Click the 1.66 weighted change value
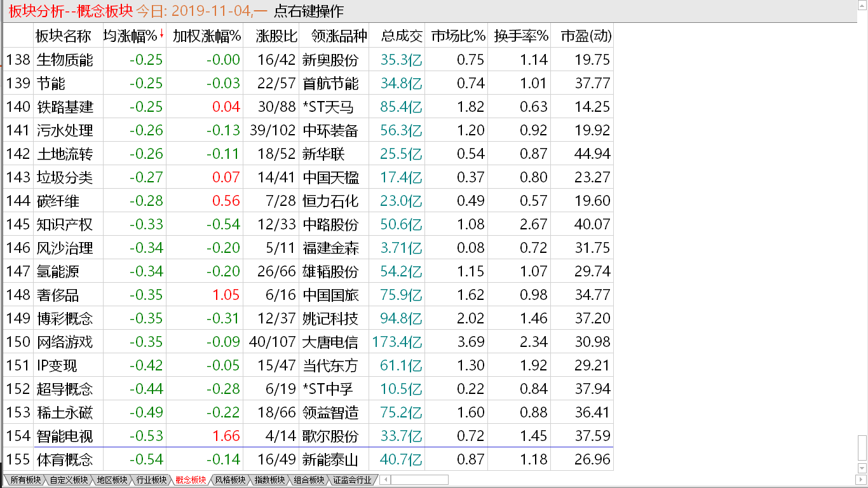The height and width of the screenshot is (488, 868). (227, 436)
